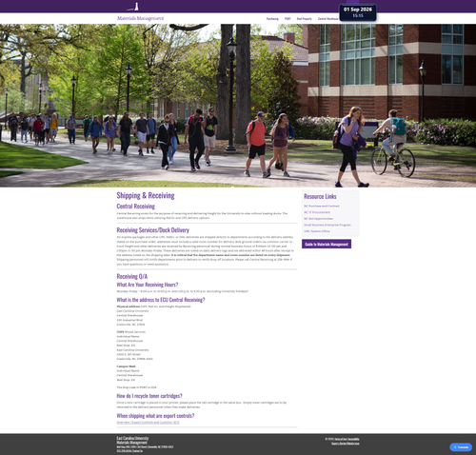The height and width of the screenshot is (455, 476).
Task: Open the Export Controls and Customs overview link
Action: [x=149, y=423]
